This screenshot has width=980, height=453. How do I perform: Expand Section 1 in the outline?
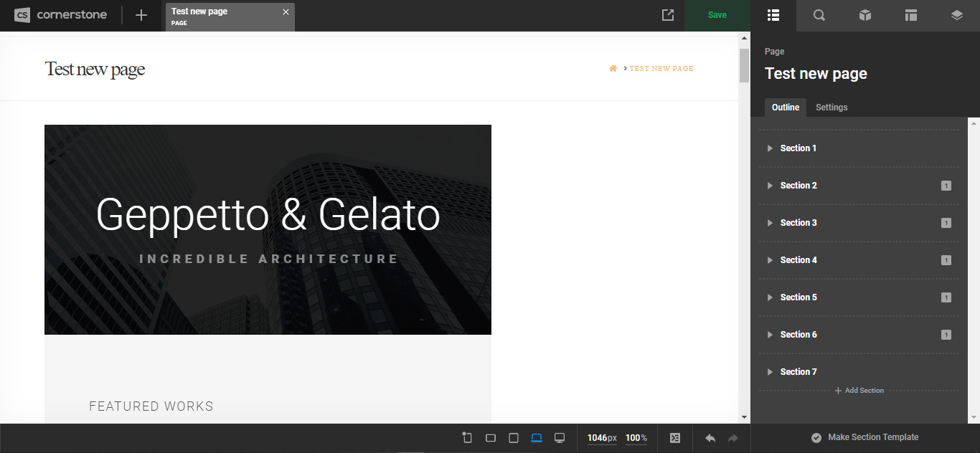pos(770,148)
